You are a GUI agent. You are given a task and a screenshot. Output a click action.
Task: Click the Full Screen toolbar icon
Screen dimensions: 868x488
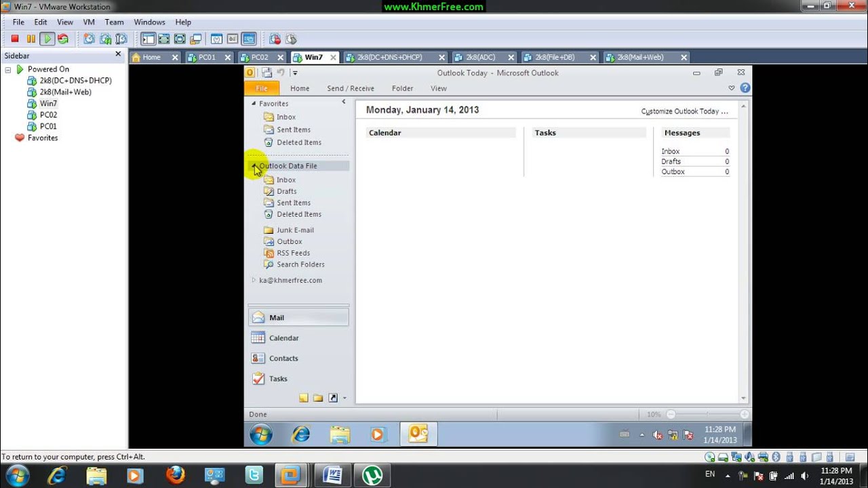tap(180, 39)
